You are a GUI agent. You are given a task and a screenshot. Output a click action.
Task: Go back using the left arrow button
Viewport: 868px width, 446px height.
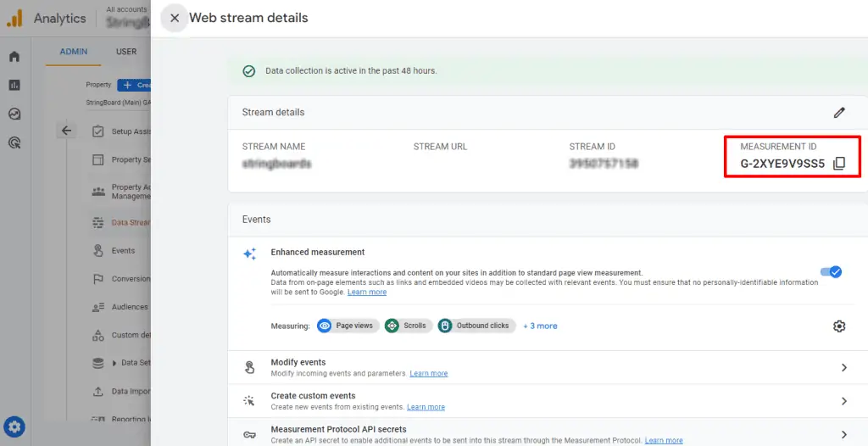[67, 131]
